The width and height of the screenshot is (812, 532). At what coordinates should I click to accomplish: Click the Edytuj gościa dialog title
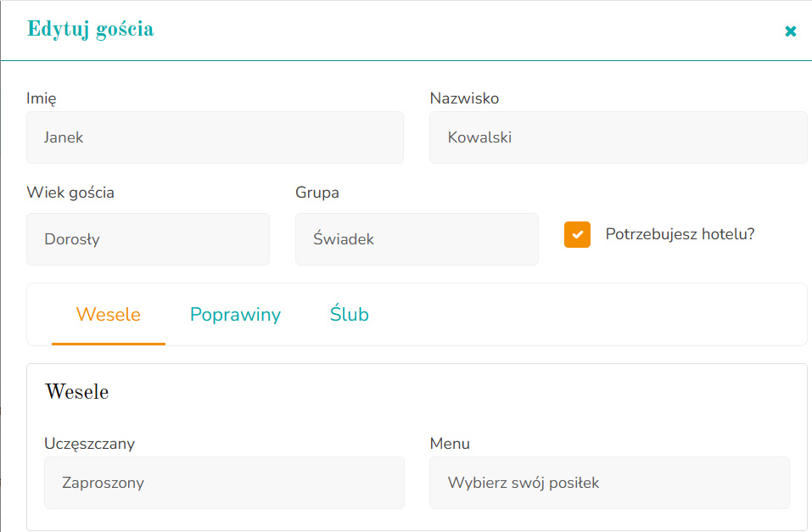[90, 28]
